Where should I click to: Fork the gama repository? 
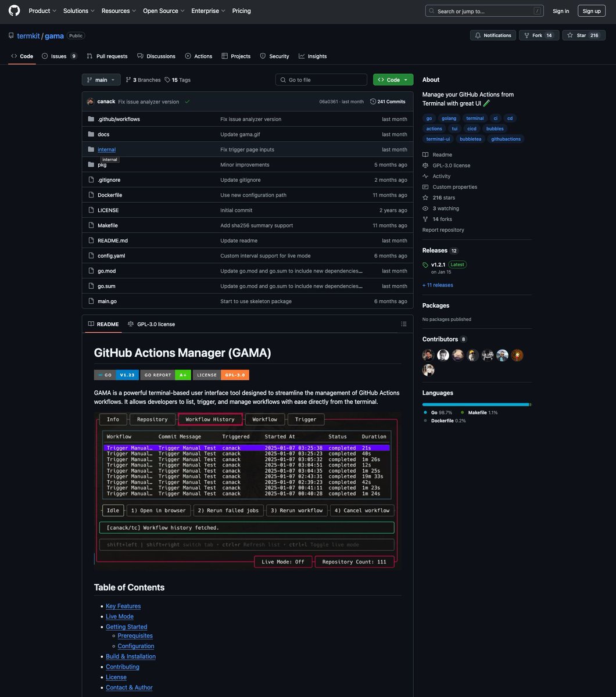tap(539, 35)
